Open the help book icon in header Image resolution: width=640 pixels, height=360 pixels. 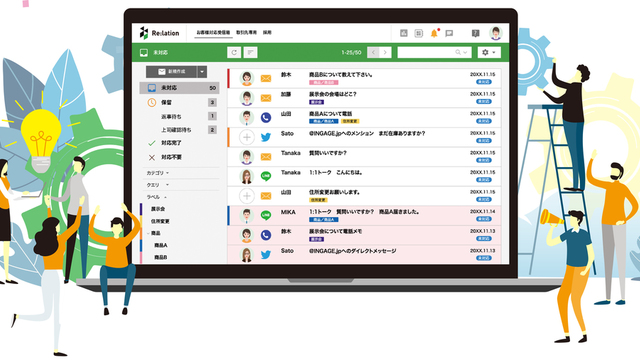[x=476, y=33]
